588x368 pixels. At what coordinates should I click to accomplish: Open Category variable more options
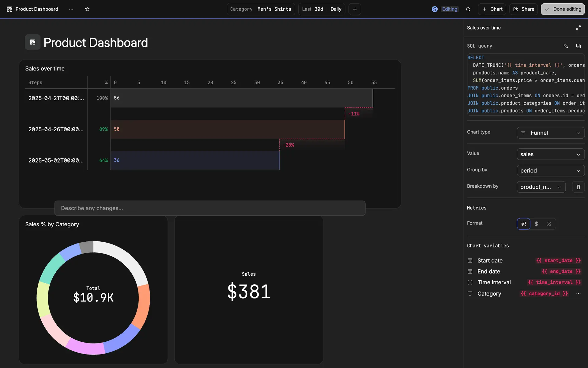pos(578,293)
